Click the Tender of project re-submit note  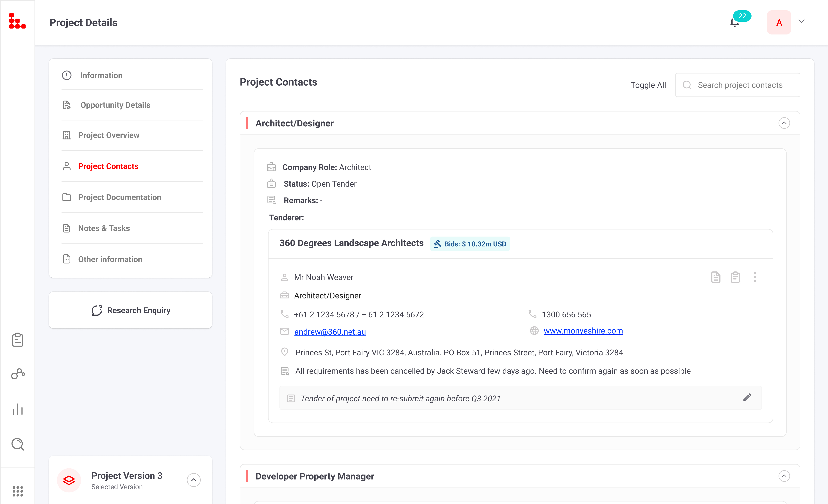[x=400, y=399]
